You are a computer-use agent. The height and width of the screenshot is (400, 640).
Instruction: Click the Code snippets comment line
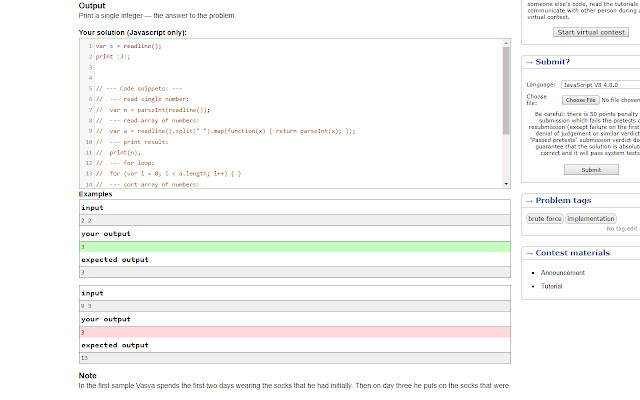139,89
